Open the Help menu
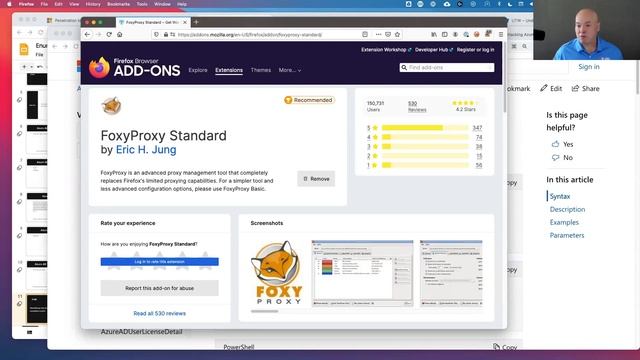The width and height of the screenshot is (640, 360). (x=182, y=4)
